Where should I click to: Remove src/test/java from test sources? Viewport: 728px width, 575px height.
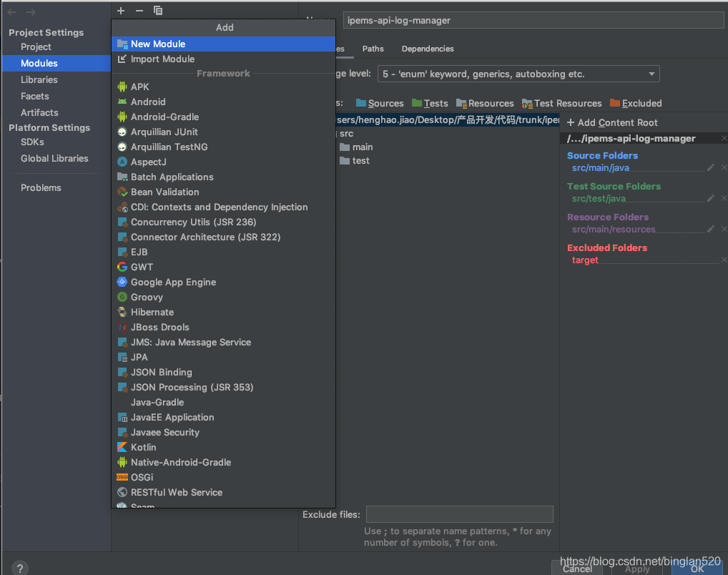(x=724, y=198)
